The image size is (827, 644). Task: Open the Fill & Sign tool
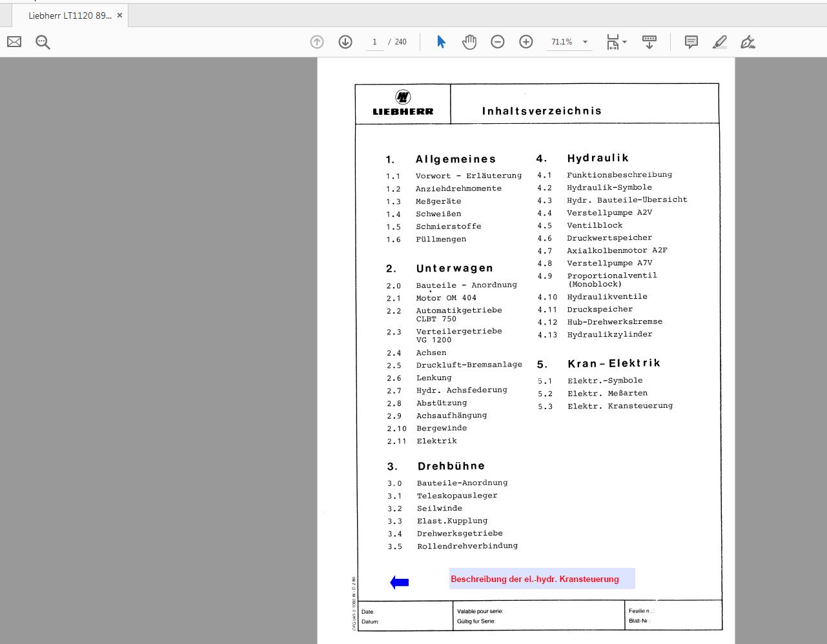(748, 41)
